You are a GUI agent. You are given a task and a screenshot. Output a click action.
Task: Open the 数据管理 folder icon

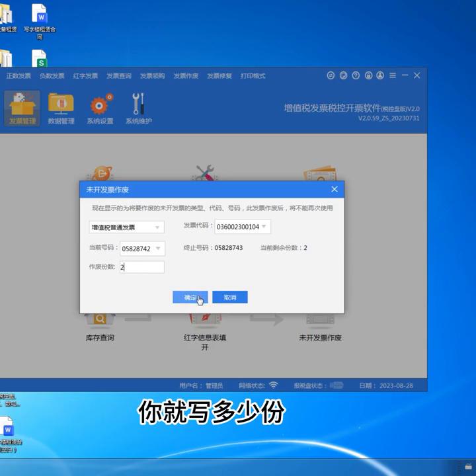pyautogui.click(x=61, y=108)
